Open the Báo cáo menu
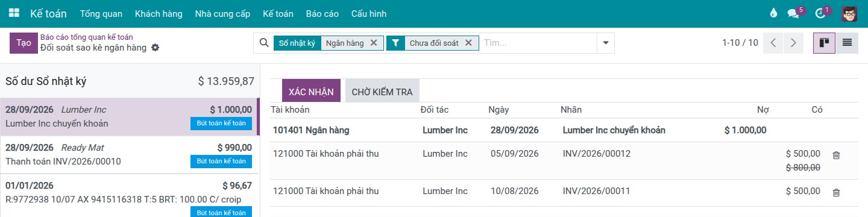Screen dimensions: 868x217 322,13
